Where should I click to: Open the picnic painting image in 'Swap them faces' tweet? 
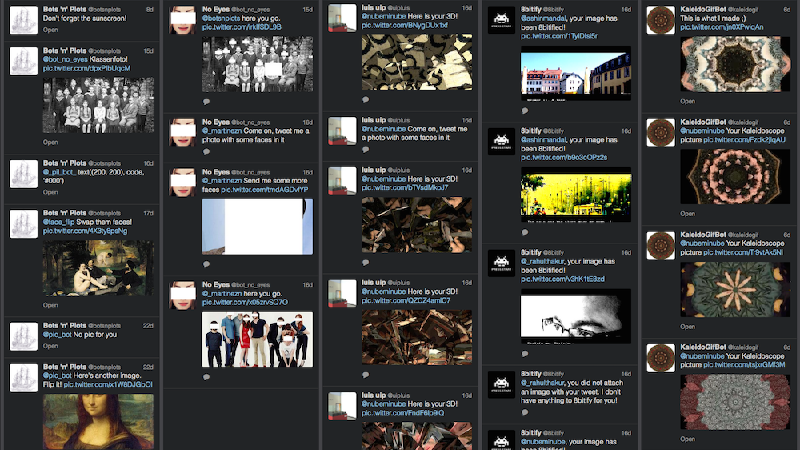tap(100, 270)
